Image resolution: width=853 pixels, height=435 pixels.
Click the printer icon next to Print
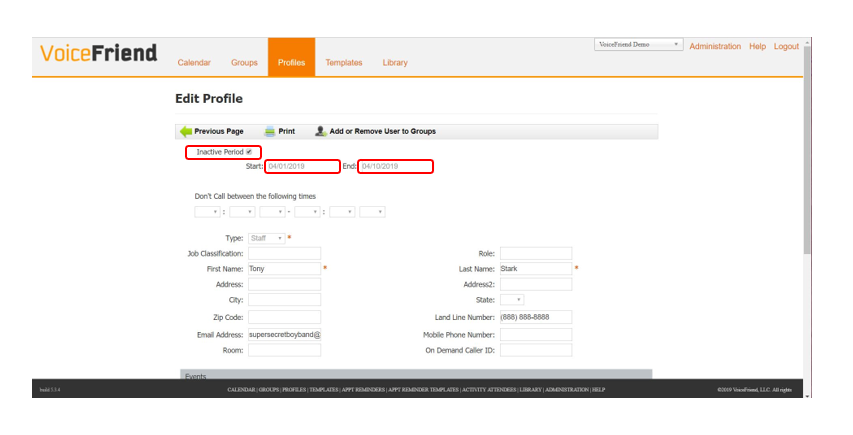click(270, 131)
